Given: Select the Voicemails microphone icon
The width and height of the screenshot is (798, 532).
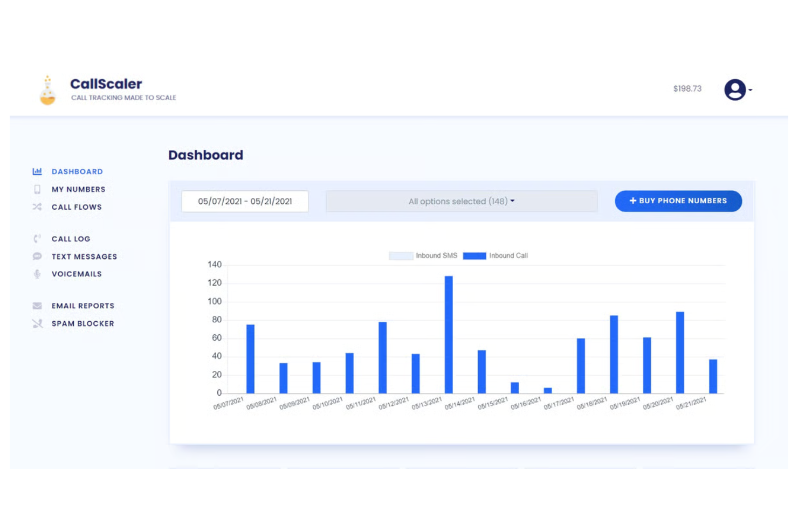Looking at the screenshot, I should (37, 274).
